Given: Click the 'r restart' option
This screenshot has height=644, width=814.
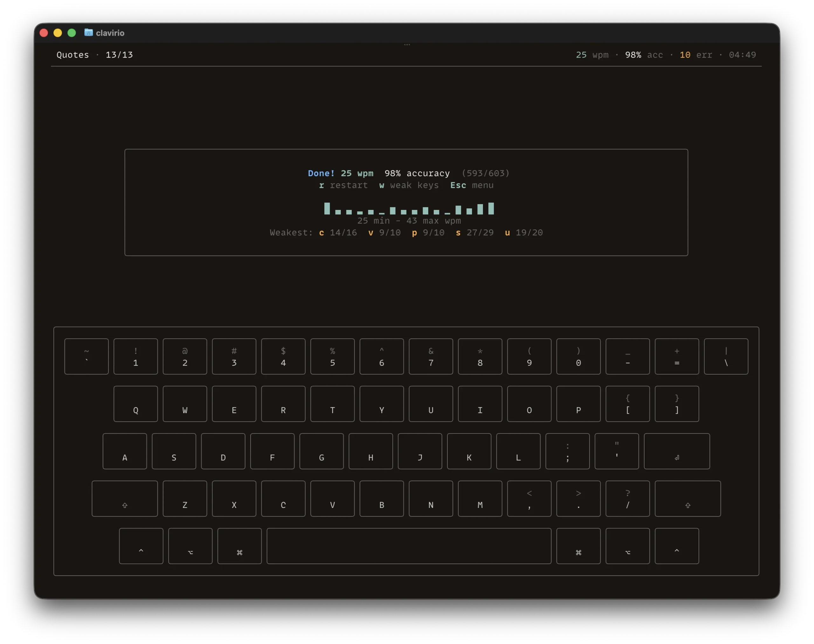Looking at the screenshot, I should 343,185.
